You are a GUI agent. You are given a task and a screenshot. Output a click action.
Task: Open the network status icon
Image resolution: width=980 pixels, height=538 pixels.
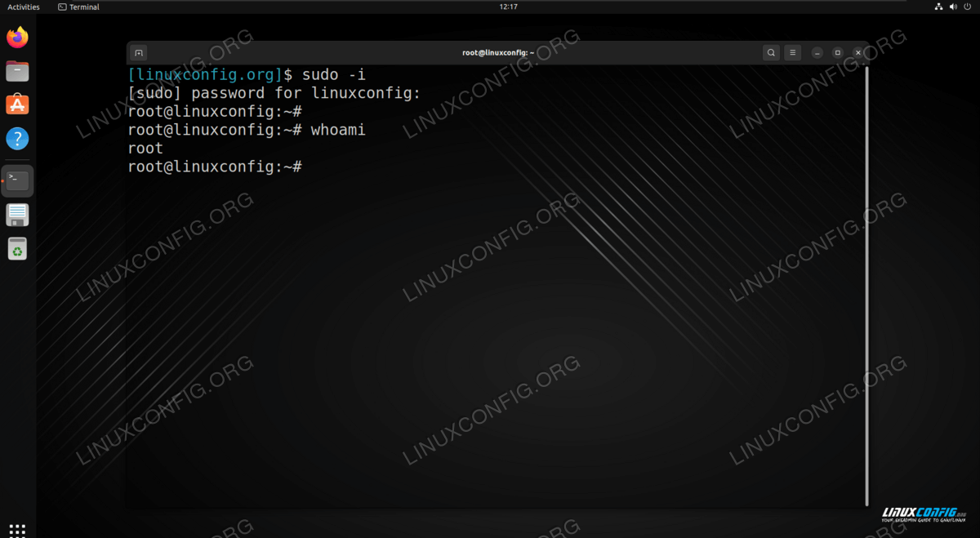939,7
